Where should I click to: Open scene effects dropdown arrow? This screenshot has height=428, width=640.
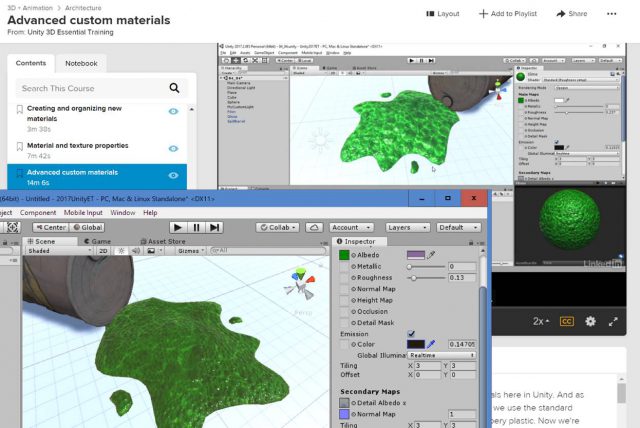tap(161, 251)
